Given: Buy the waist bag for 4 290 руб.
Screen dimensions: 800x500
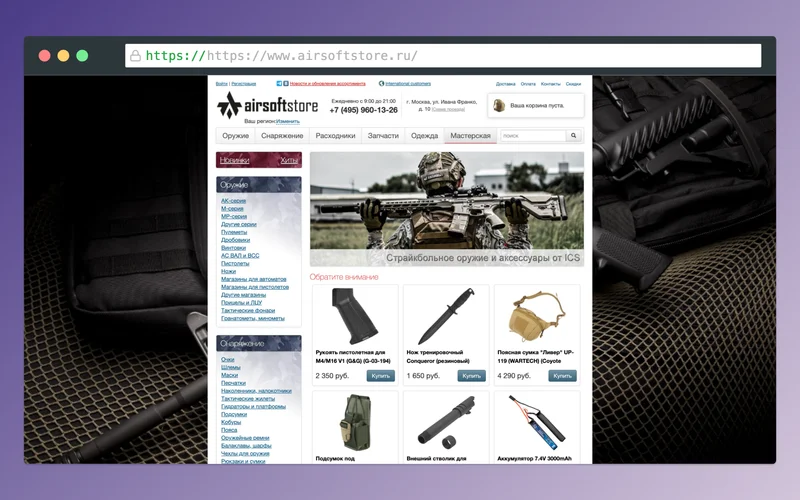Looking at the screenshot, I should coord(562,376).
